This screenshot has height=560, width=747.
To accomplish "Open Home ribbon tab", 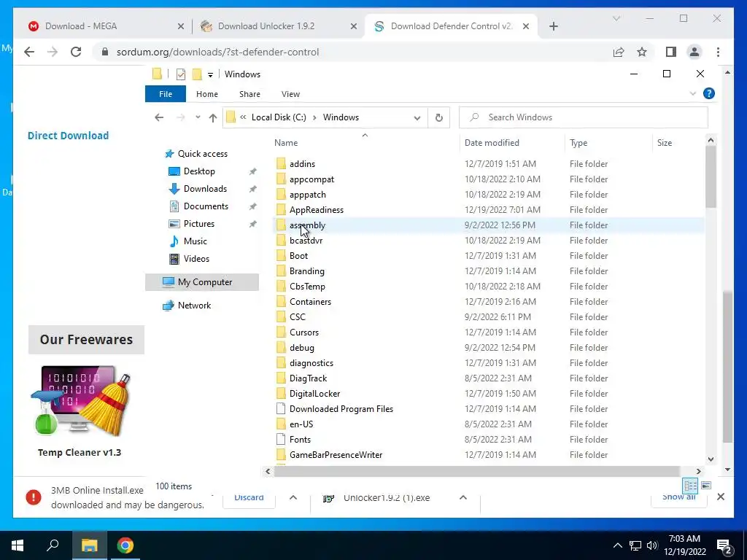I will (206, 94).
